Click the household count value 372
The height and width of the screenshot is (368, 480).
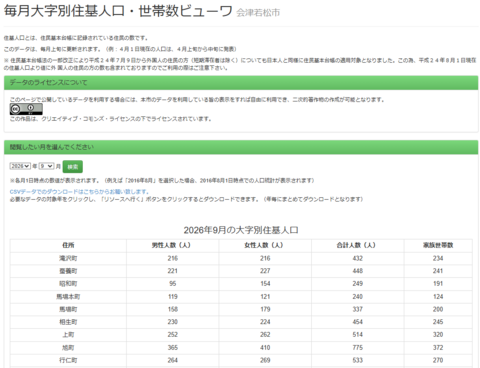[x=438, y=348]
